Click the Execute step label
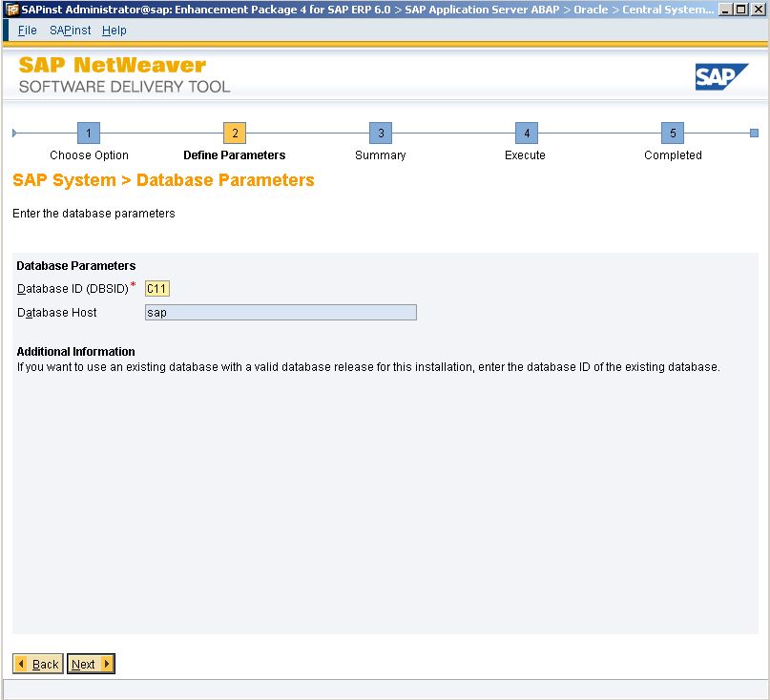The height and width of the screenshot is (700, 770). pyautogui.click(x=525, y=155)
